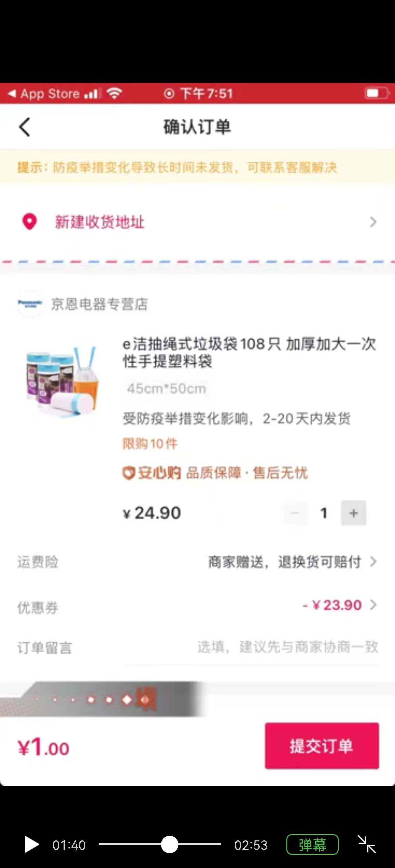Exit fullscreen with the collapse arrows icon

tap(367, 845)
